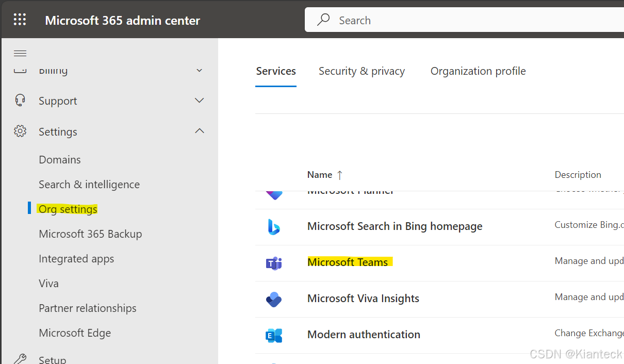Image resolution: width=624 pixels, height=364 pixels.
Task: Switch to the Security & privacy tab
Action: click(x=362, y=71)
